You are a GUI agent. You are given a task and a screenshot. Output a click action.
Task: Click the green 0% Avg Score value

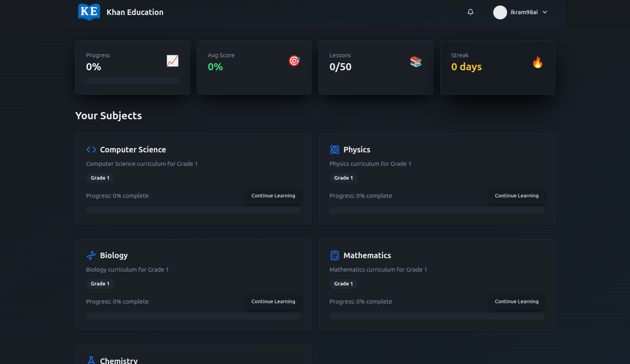pos(215,67)
